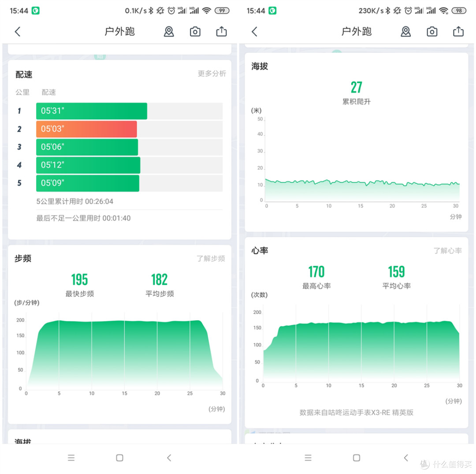Tap left screen Android back navigation button
476x474 pixels.
[169, 458]
